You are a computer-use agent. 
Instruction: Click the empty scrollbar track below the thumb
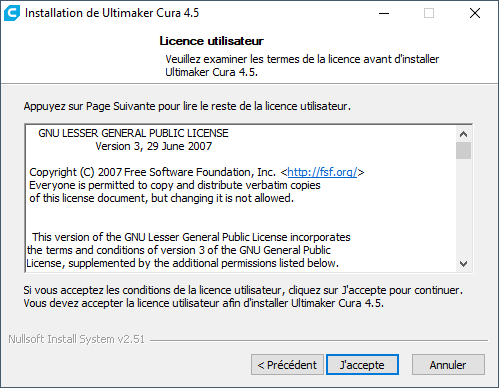[463, 208]
